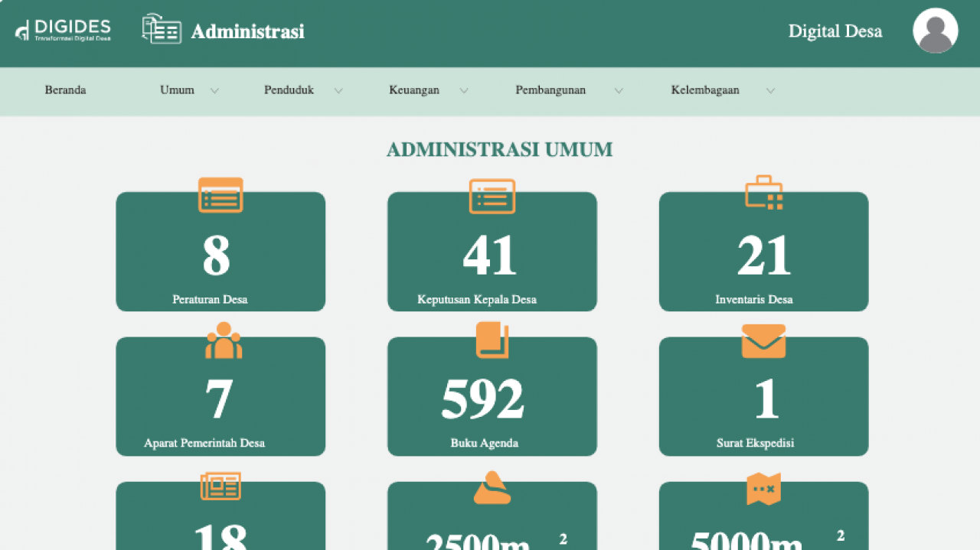Viewport: 980px width, 550px height.
Task: Click the number 7 on Aparat card
Action: pyautogui.click(x=218, y=399)
